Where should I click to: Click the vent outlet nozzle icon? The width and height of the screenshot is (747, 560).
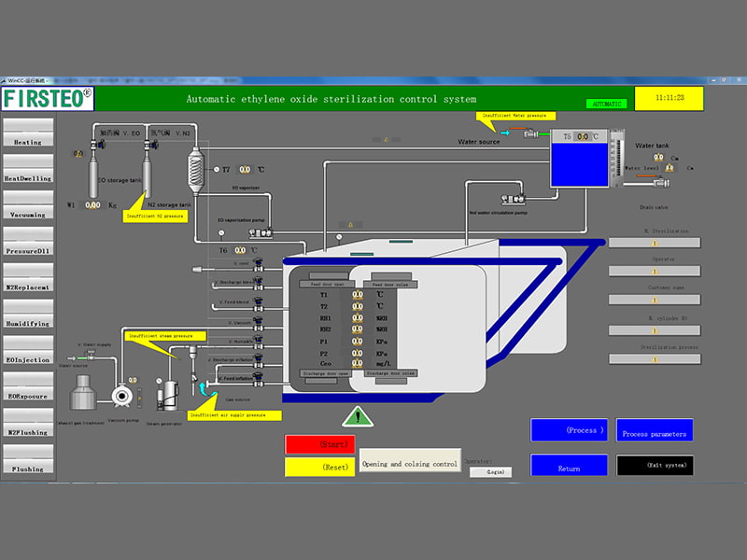197,270
